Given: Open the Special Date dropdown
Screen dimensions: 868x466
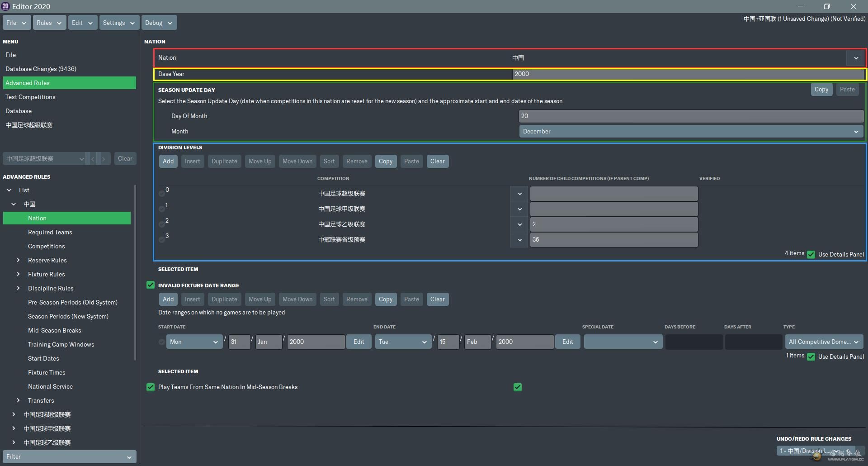Looking at the screenshot, I should pos(623,342).
